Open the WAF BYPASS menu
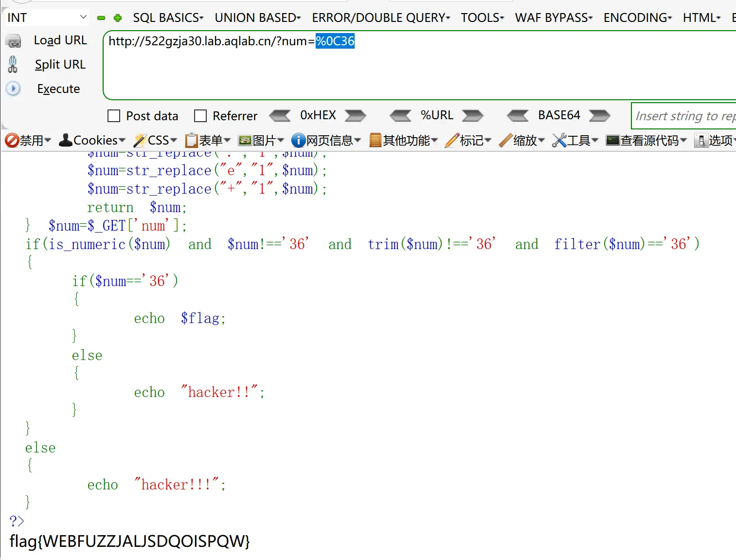736x560 pixels. tap(554, 18)
